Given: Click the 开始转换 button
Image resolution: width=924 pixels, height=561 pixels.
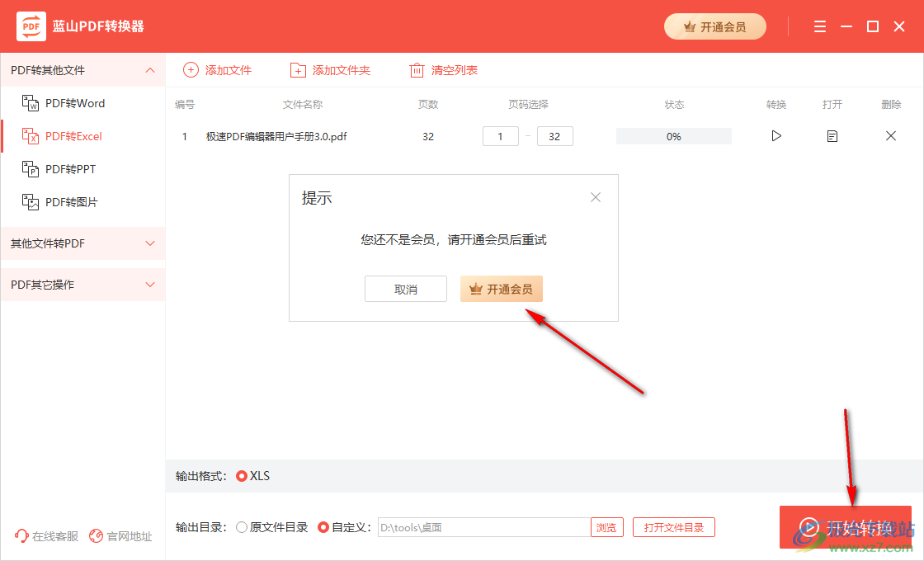Looking at the screenshot, I should [845, 527].
